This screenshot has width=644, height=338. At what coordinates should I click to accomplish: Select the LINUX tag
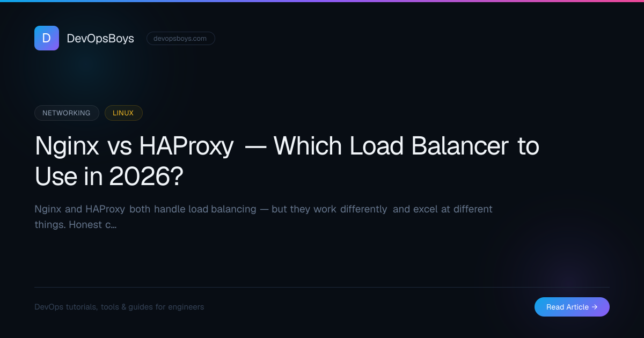[123, 113]
